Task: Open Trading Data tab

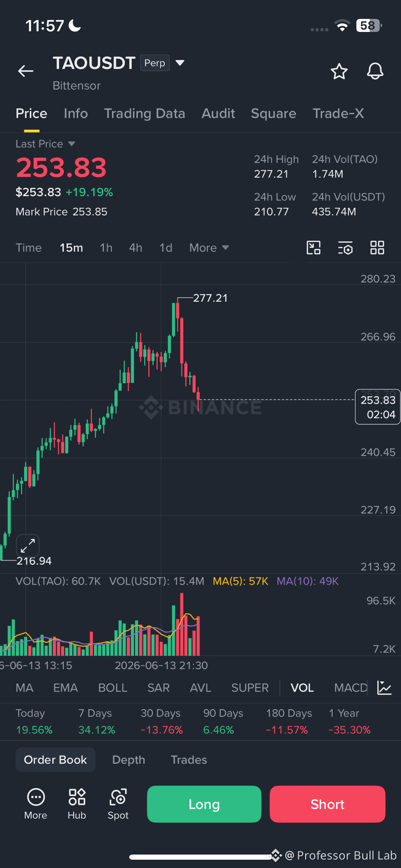Action: (x=145, y=113)
